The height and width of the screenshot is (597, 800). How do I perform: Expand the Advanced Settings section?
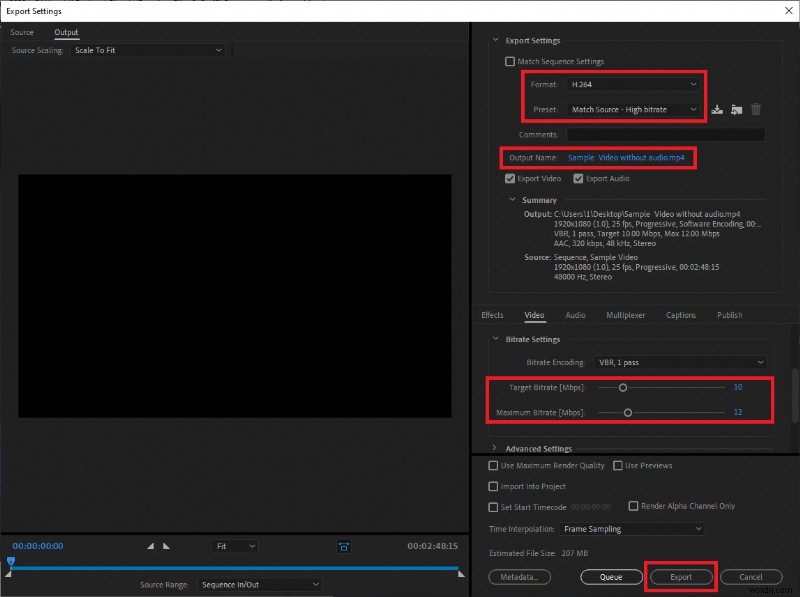click(x=494, y=448)
